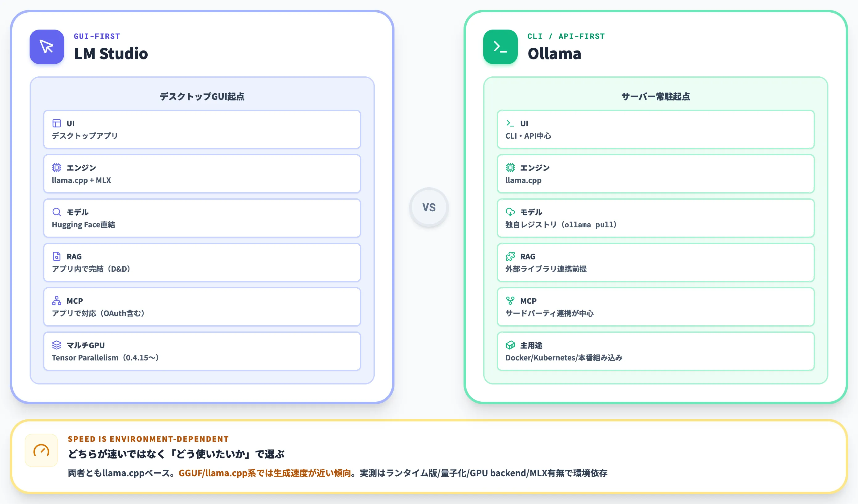The height and width of the screenshot is (504, 858).
Task: Click the box icon beside 主用途
Action: click(x=510, y=345)
